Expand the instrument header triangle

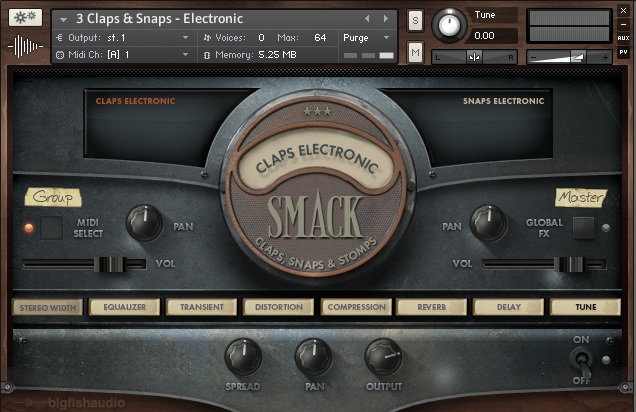(x=63, y=19)
